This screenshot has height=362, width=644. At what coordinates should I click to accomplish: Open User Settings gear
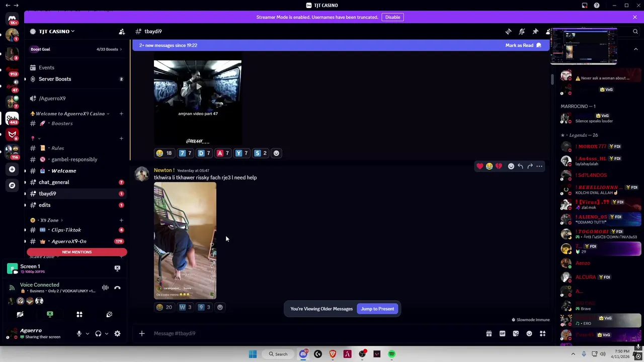(x=117, y=333)
